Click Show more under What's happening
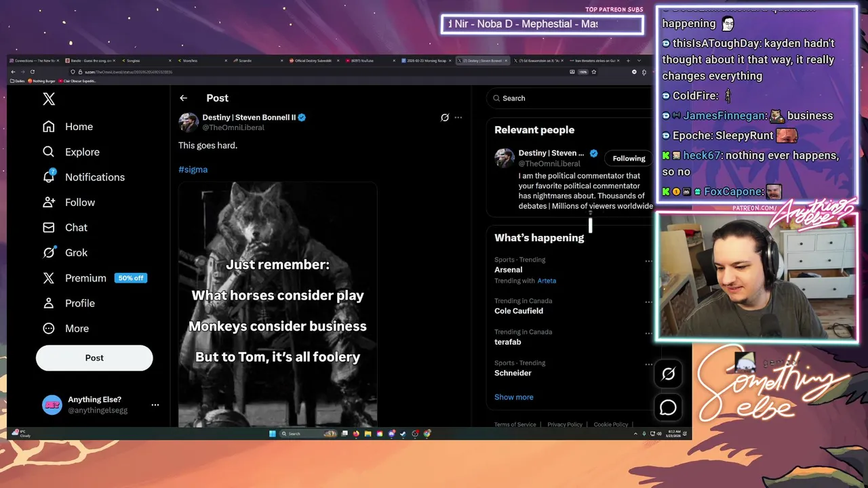The height and width of the screenshot is (488, 868). 514,397
